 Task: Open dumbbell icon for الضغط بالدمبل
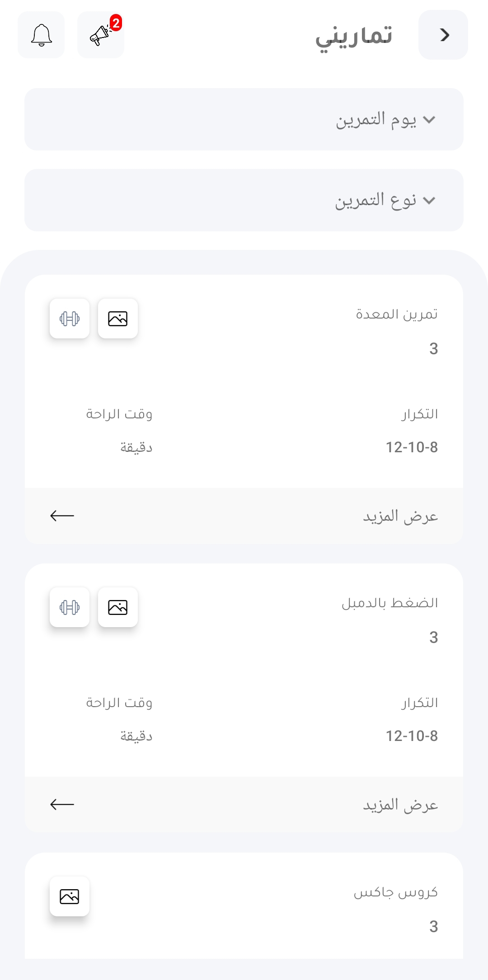(70, 607)
